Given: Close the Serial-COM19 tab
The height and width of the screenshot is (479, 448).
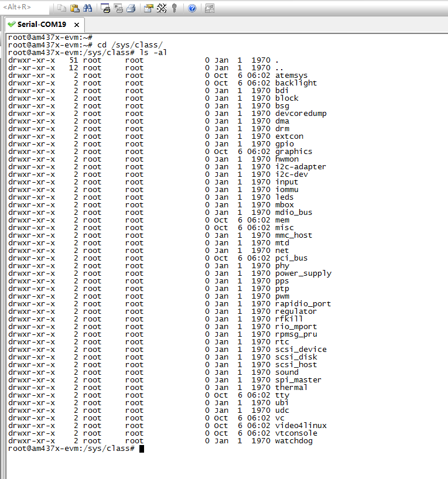Looking at the screenshot, I should pyautogui.click(x=77, y=25).
